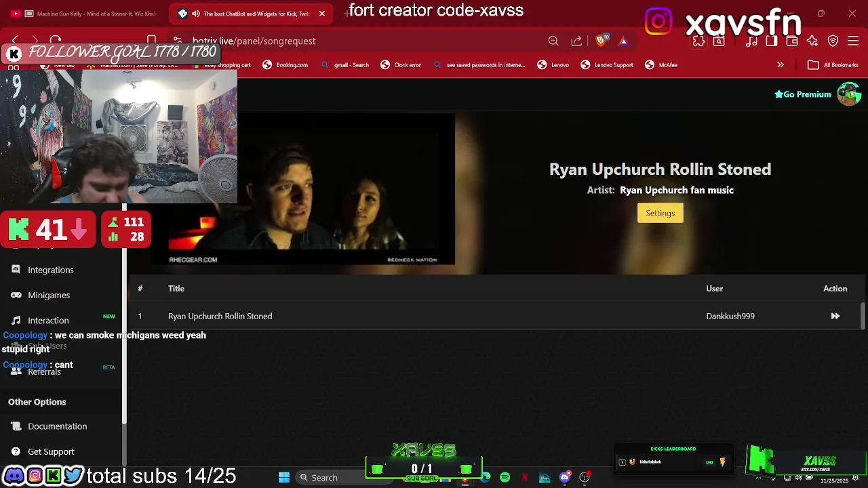Screen dimensions: 868x488
Task: Click the taskbar date 11/25/2025
Action: click(834, 481)
